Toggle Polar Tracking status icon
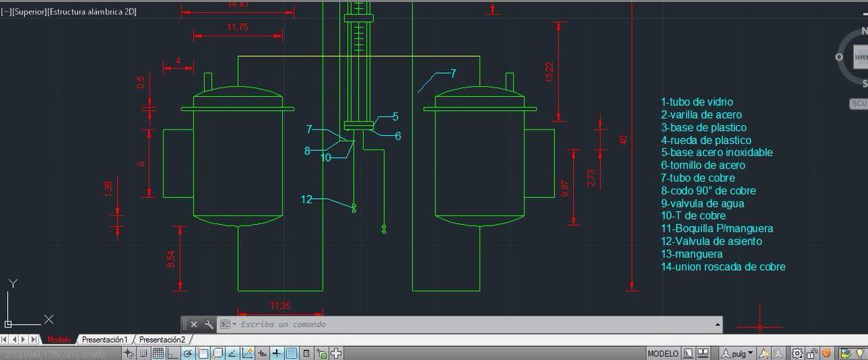This screenshot has height=360, width=868. 187,353
